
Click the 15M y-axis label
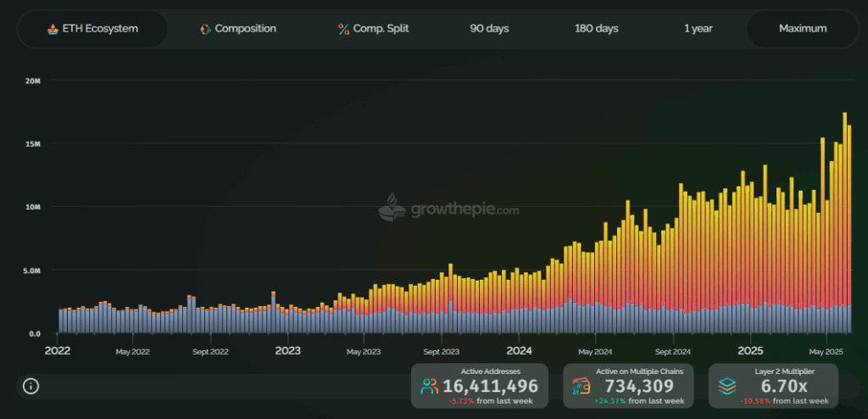click(x=33, y=143)
